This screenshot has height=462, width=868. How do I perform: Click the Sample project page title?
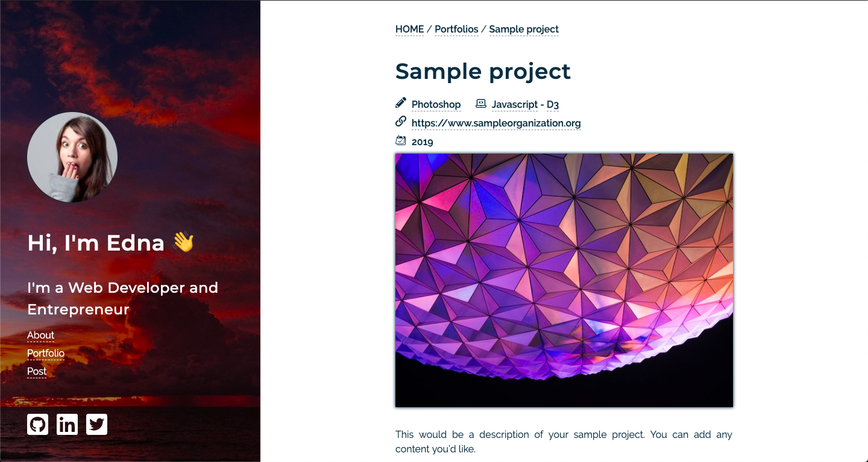(482, 71)
